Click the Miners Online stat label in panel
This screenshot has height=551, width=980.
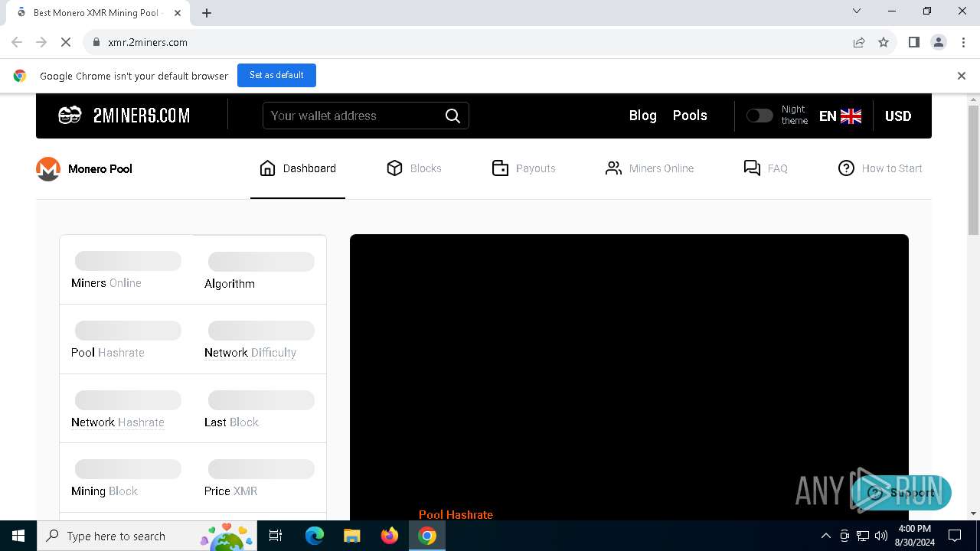click(106, 283)
